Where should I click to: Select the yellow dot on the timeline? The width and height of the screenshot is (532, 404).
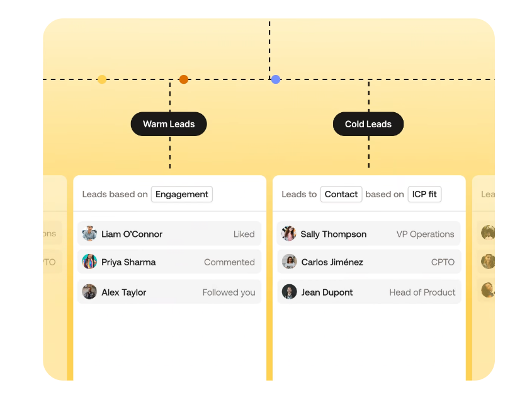[x=102, y=79]
